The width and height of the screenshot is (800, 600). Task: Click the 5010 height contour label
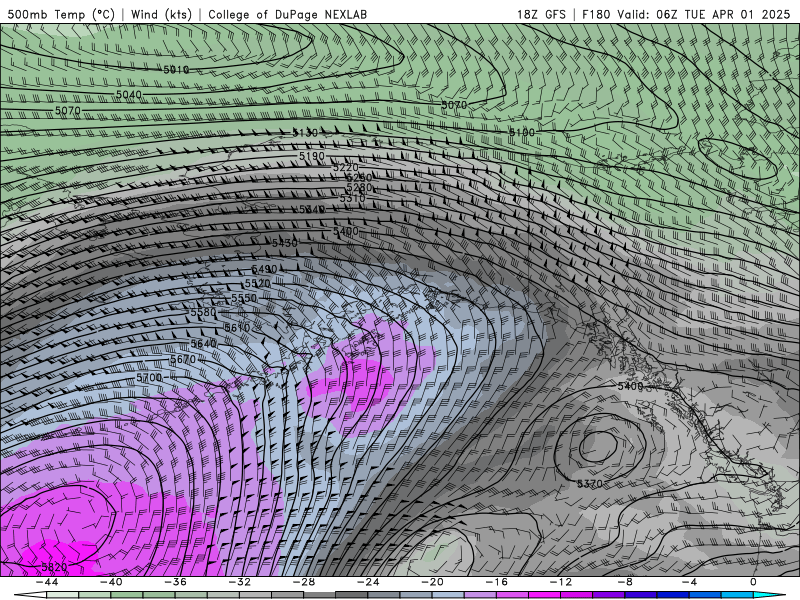pos(176,69)
